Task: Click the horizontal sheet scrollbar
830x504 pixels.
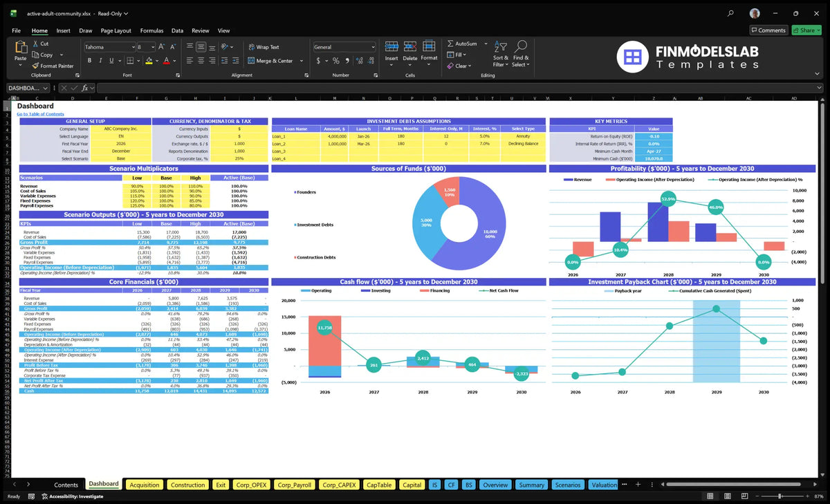Action: point(733,485)
